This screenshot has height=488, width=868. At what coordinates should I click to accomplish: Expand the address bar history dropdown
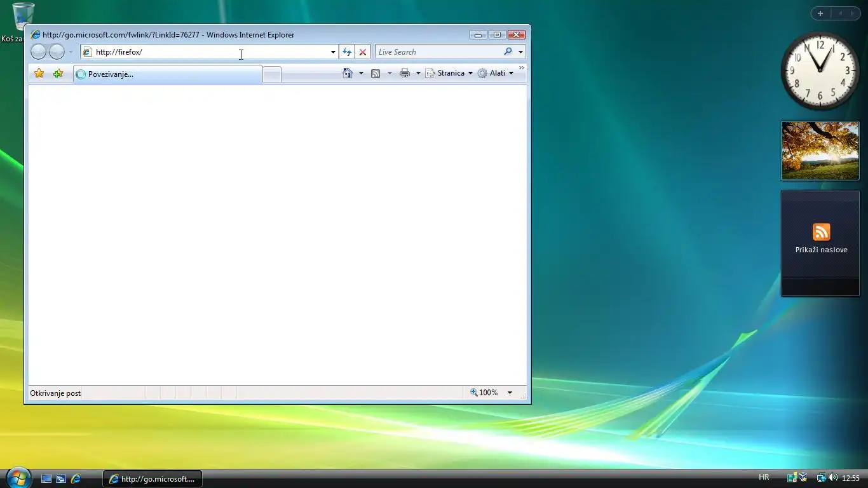pos(333,52)
